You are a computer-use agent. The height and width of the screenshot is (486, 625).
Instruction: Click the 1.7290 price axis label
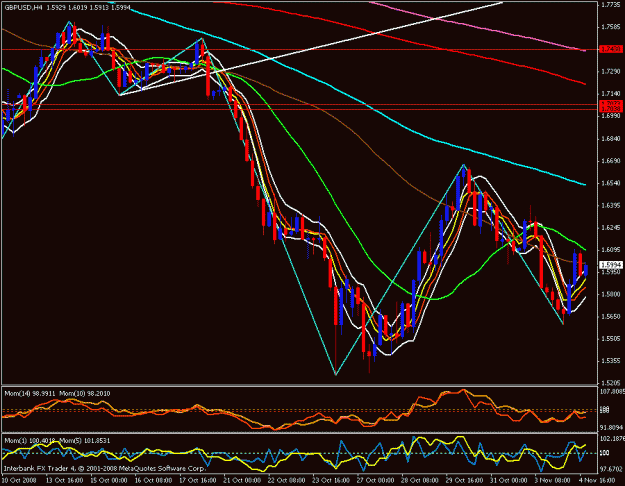[611, 71]
